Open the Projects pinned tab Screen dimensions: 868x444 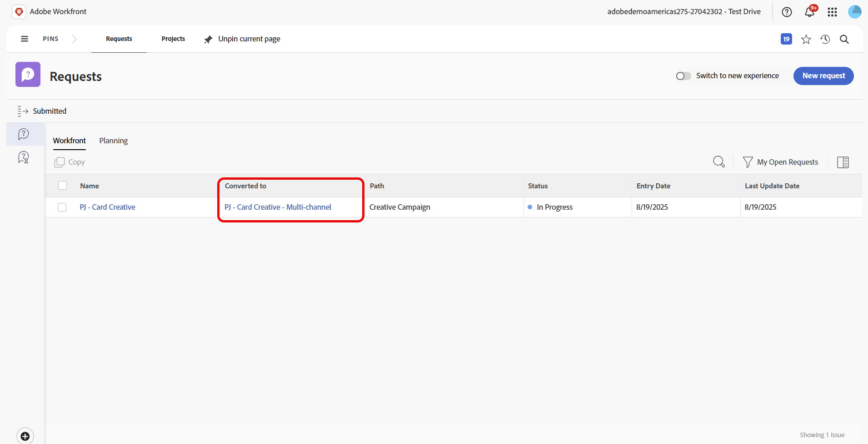coord(173,39)
